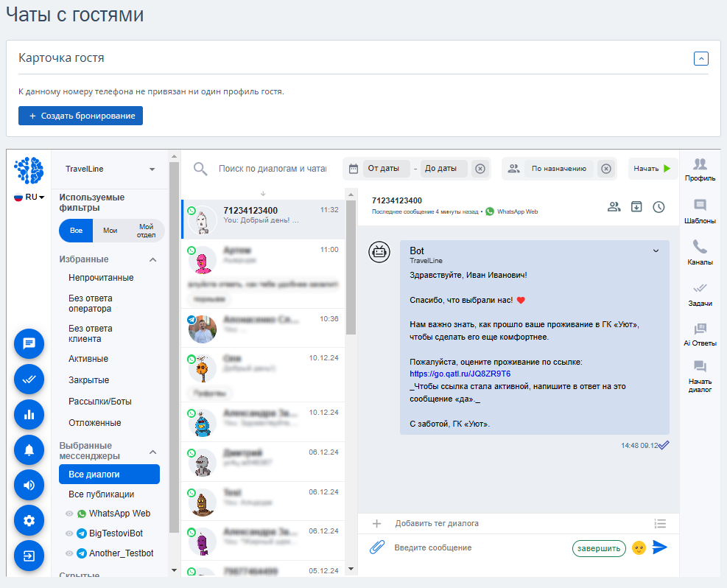Open statistics bar chart sidebar button
Image resolution: width=727 pixels, height=588 pixels.
[x=29, y=414]
